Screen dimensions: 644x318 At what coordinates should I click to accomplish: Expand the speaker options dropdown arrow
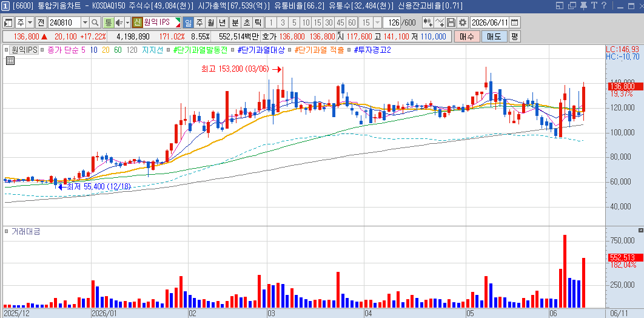click(127, 22)
